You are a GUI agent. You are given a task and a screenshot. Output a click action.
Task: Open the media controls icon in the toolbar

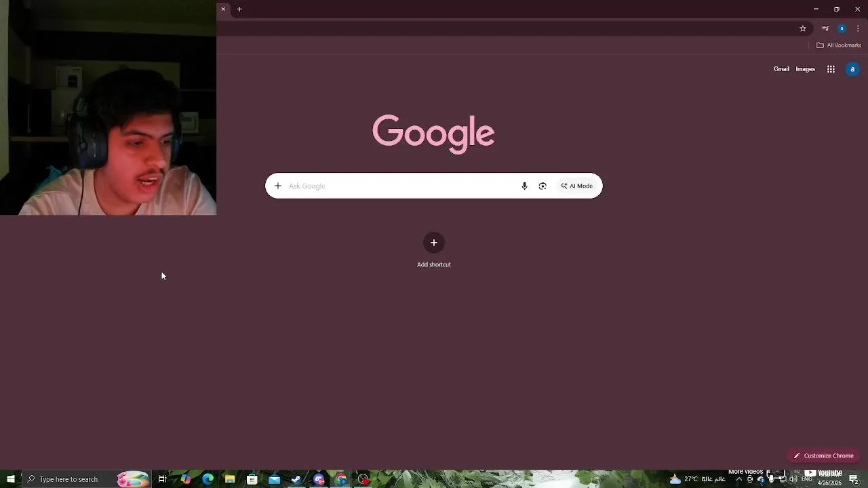coord(825,28)
